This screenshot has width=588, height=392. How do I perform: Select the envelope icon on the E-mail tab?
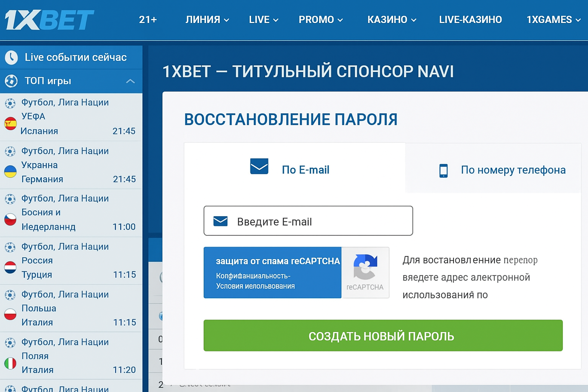(x=259, y=167)
